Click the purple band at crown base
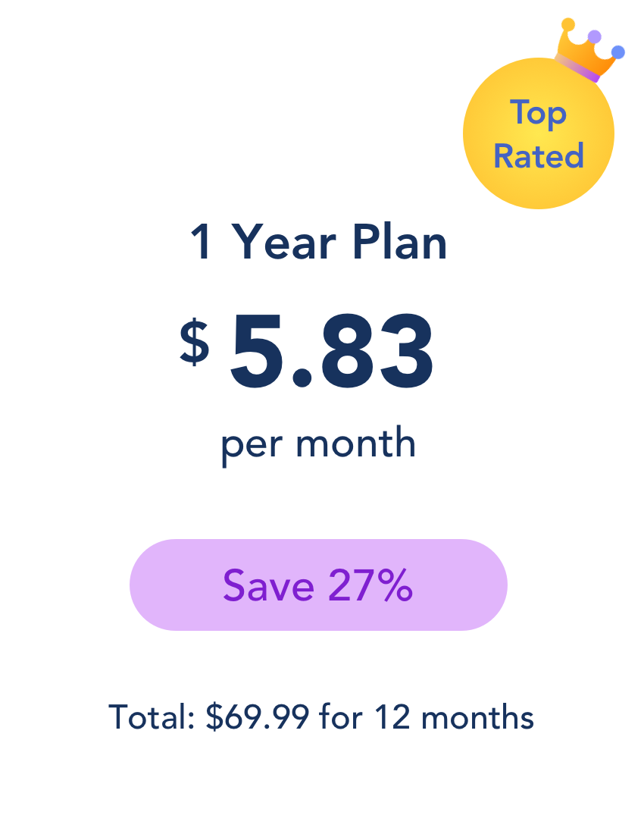 pos(577,67)
